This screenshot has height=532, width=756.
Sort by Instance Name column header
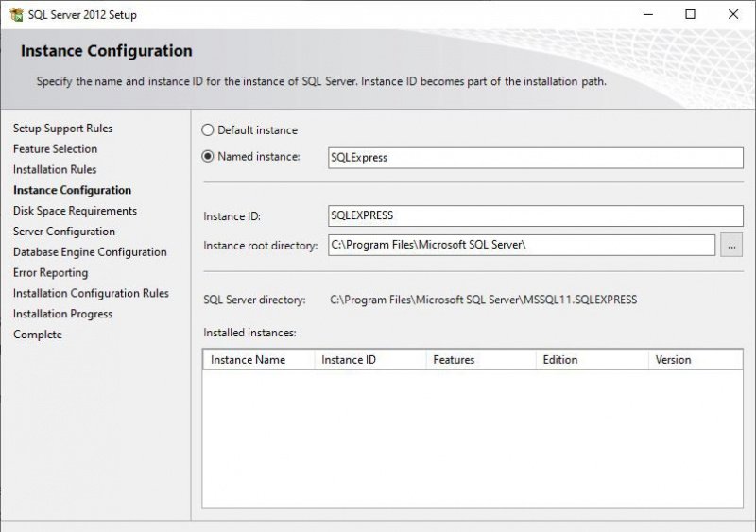point(259,360)
